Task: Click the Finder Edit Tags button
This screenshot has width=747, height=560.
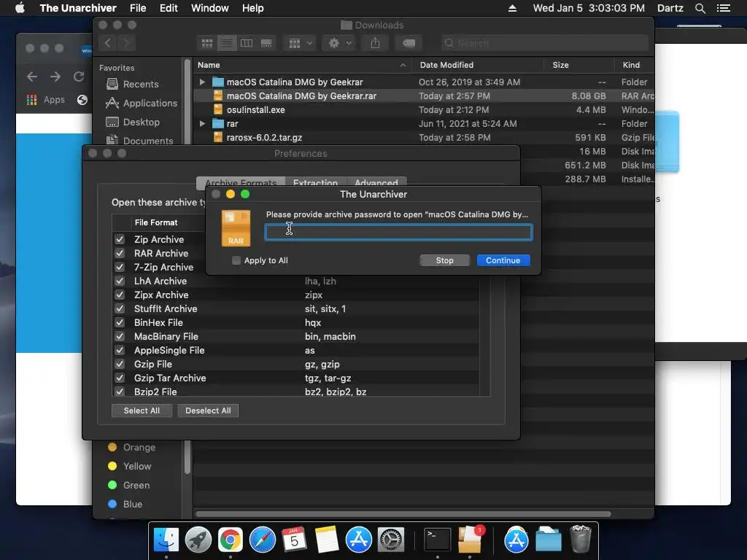Action: tap(409, 43)
